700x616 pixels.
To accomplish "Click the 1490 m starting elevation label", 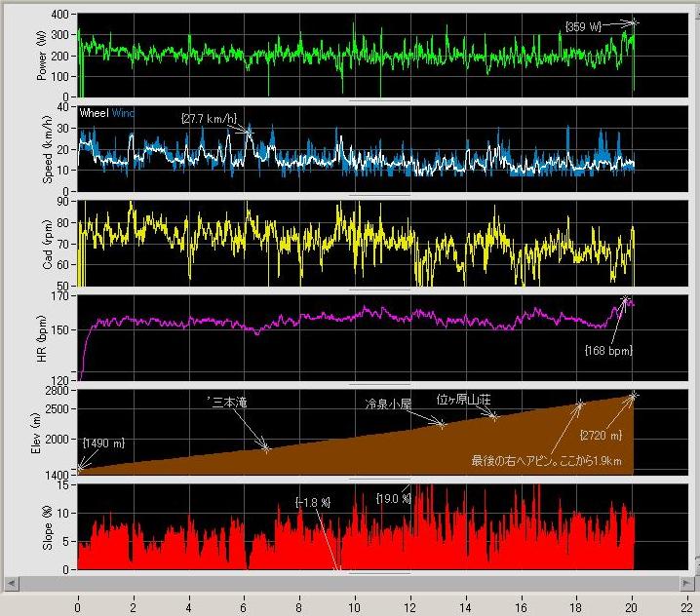I will [105, 442].
